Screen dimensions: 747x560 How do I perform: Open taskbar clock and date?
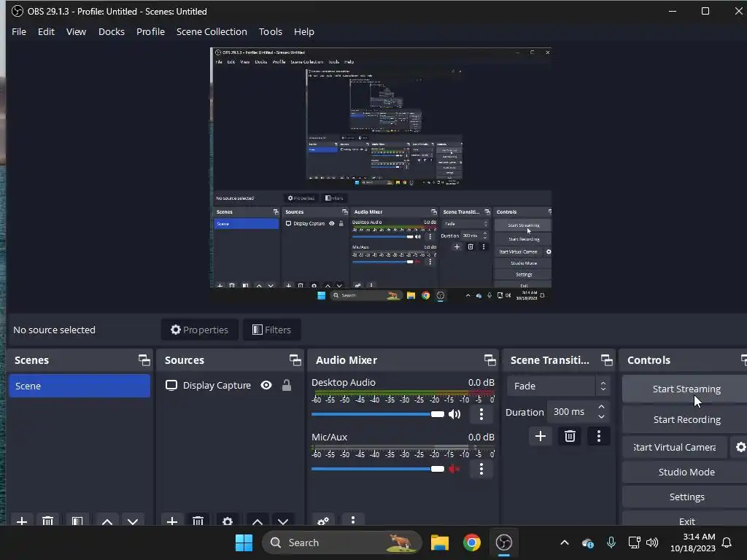coord(692,542)
